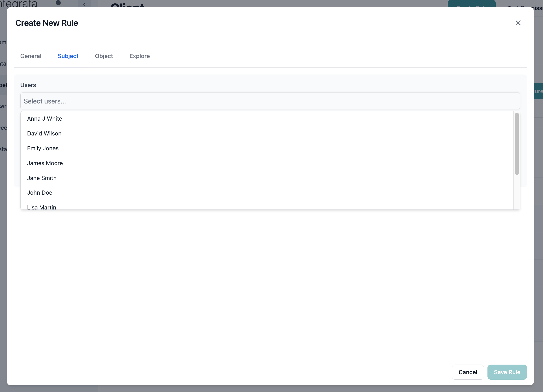543x392 pixels.
Task: Open the Explore tab
Action: tap(140, 56)
